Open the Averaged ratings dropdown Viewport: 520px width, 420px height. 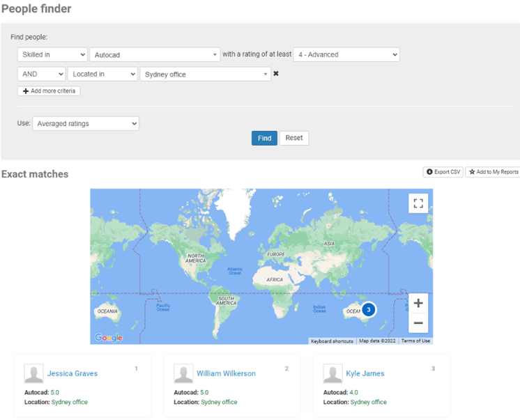tap(86, 123)
